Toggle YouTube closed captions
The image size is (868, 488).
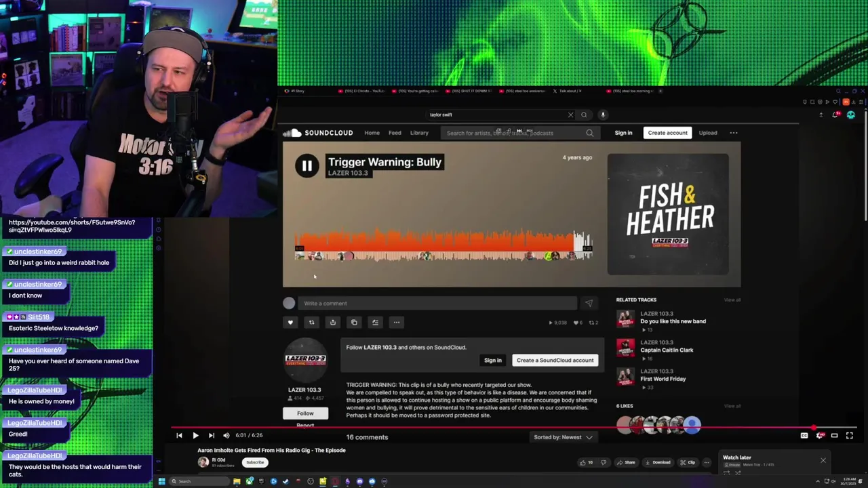(x=804, y=436)
